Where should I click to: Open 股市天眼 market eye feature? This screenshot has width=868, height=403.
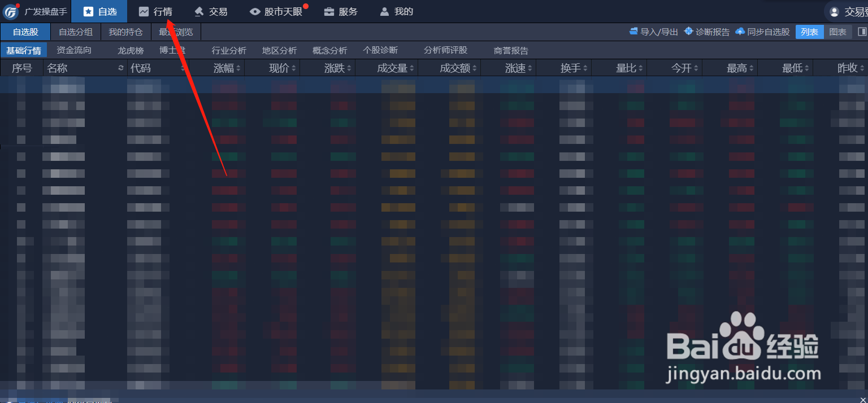click(x=277, y=11)
